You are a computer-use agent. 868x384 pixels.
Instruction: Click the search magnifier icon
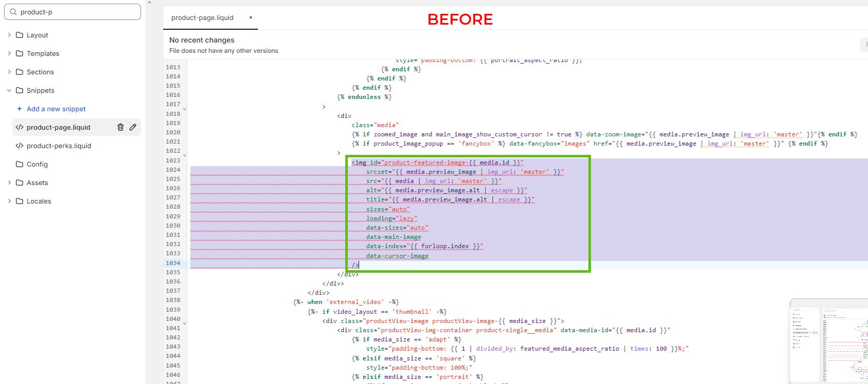click(13, 12)
